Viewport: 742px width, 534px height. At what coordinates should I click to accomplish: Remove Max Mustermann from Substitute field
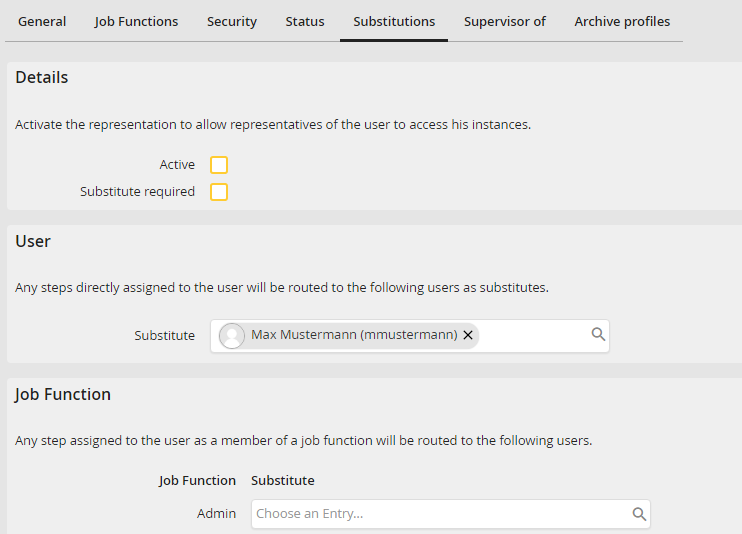point(468,335)
